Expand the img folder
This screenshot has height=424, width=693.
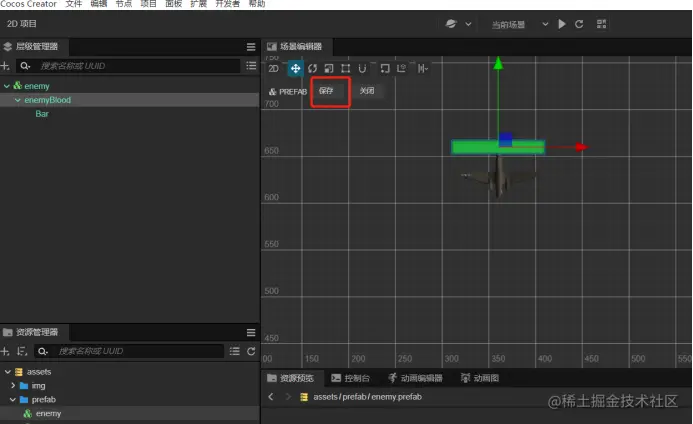[x=13, y=386]
